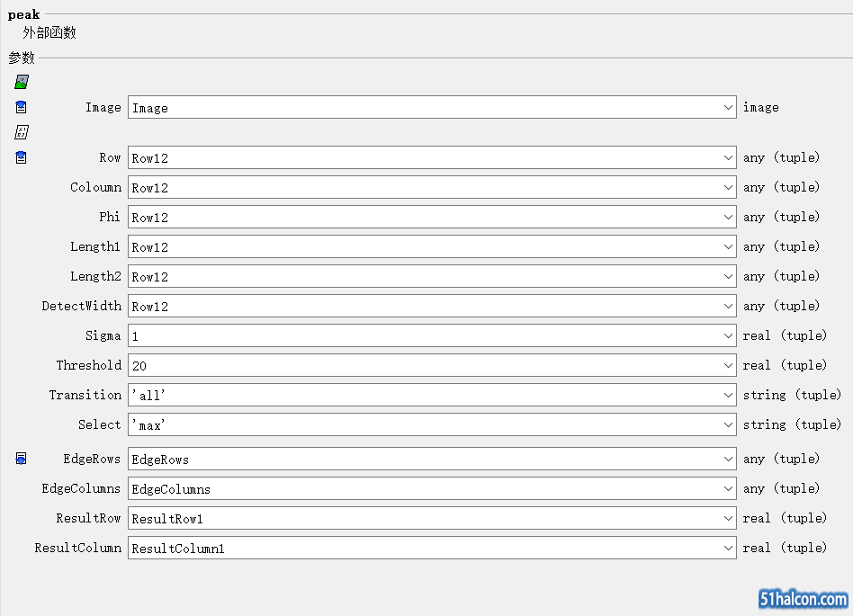Expand the Select 'max' dropdown list
The width and height of the screenshot is (853, 616).
tap(728, 425)
